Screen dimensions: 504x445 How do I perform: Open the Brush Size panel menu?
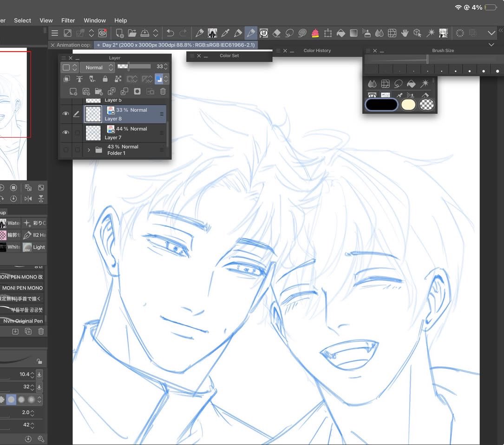pos(368,51)
